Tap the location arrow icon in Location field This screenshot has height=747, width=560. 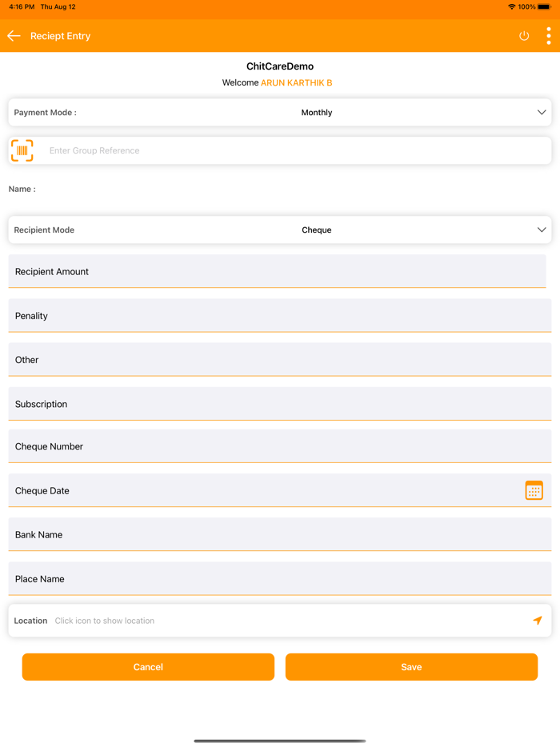[538, 620]
